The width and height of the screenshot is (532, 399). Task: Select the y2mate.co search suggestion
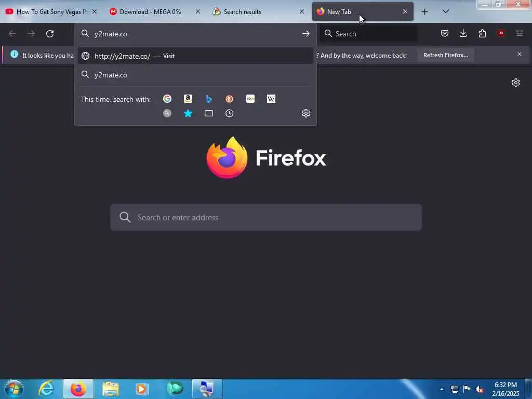coord(195,75)
